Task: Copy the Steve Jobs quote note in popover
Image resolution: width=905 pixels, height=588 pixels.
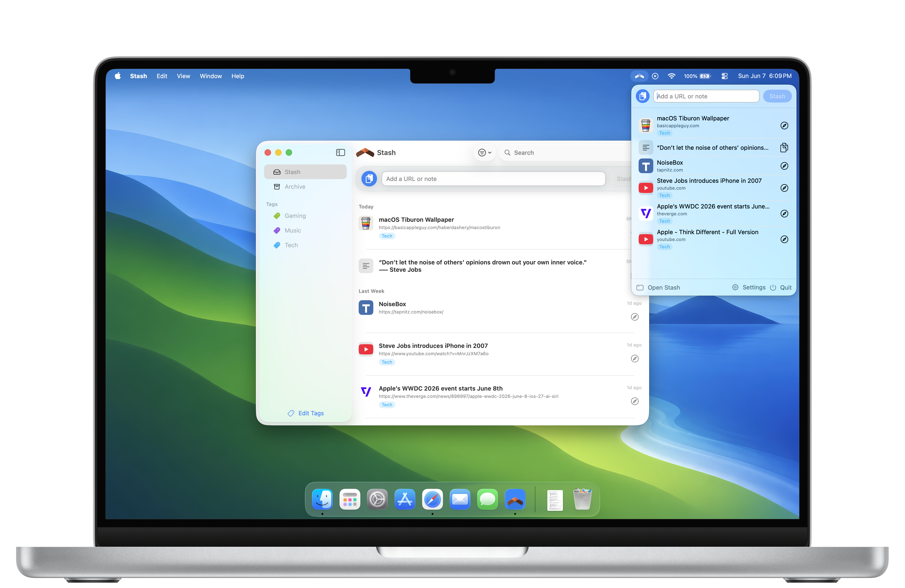Action: 784,147
